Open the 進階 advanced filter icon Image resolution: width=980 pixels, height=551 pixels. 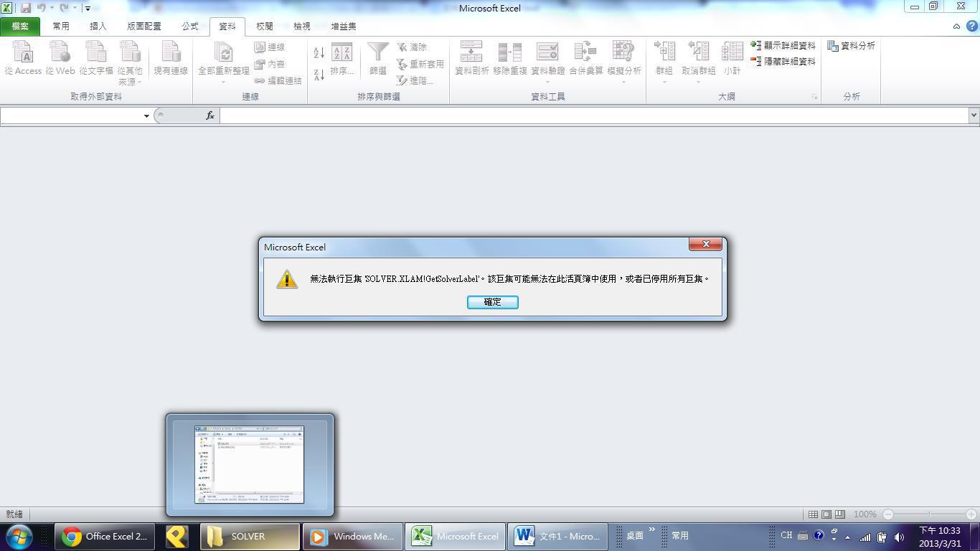pos(415,80)
